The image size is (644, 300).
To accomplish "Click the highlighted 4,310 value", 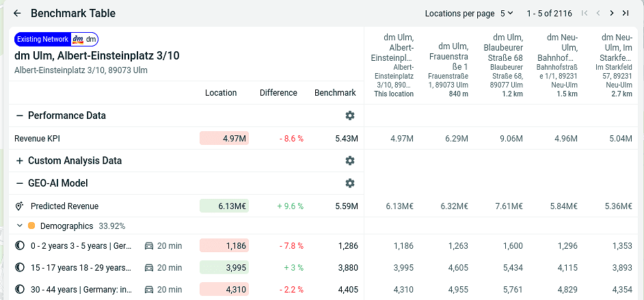I will tap(224, 289).
